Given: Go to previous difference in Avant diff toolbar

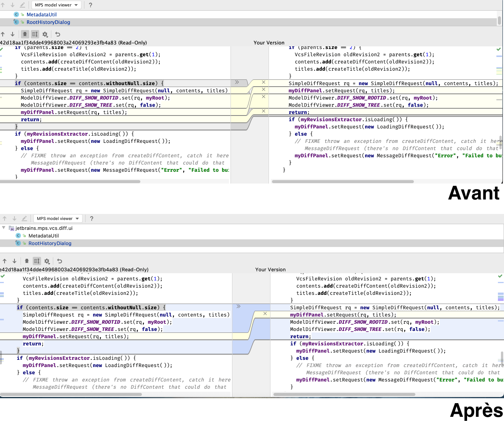Looking at the screenshot, I should tap(3, 34).
